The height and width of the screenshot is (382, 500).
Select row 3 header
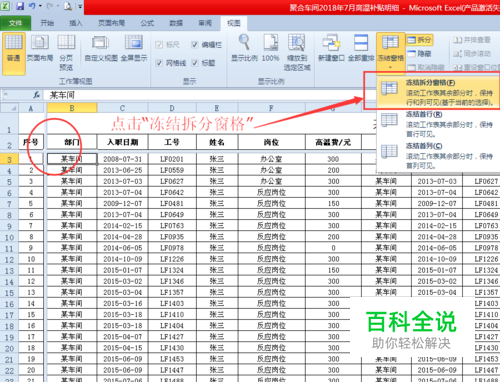point(9,159)
